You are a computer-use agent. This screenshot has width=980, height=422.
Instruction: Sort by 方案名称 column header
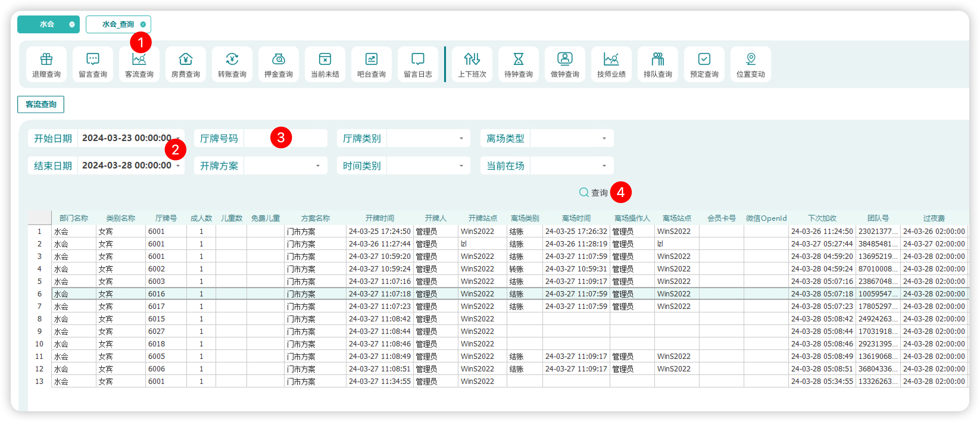(x=315, y=218)
